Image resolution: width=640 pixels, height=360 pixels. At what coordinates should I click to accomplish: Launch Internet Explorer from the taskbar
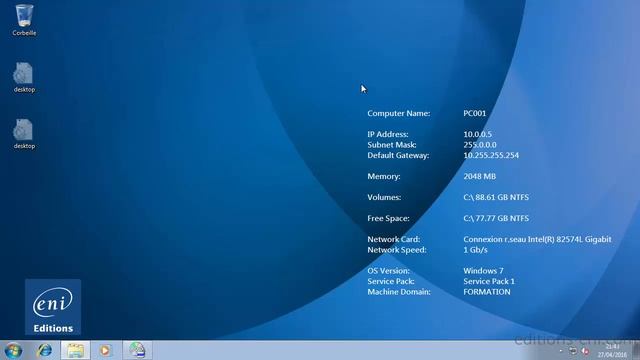pyautogui.click(x=44, y=350)
